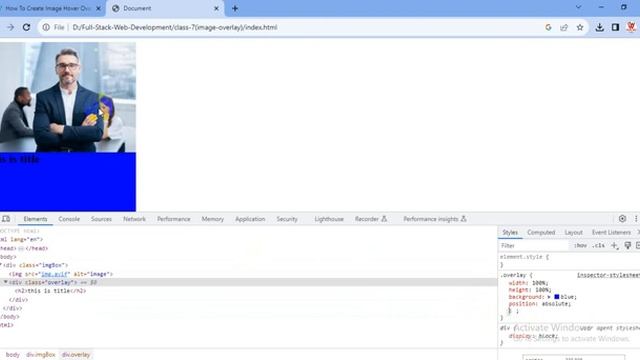The height and width of the screenshot is (360, 640).
Task: Click the Google icon in the address bar
Action: tap(548, 27)
